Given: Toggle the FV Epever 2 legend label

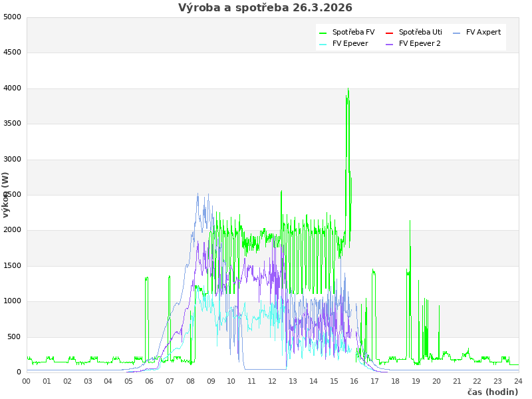Looking at the screenshot, I should 420,44.
